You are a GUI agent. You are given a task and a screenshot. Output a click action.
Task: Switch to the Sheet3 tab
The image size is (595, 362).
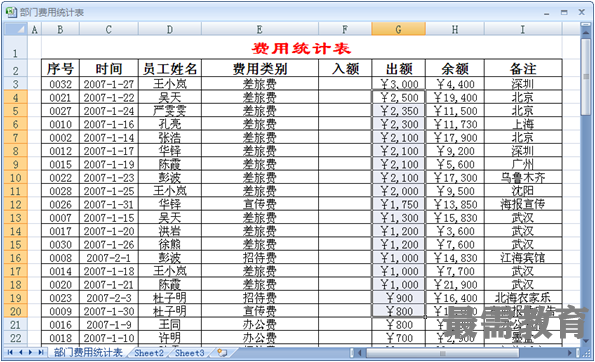coord(189,353)
